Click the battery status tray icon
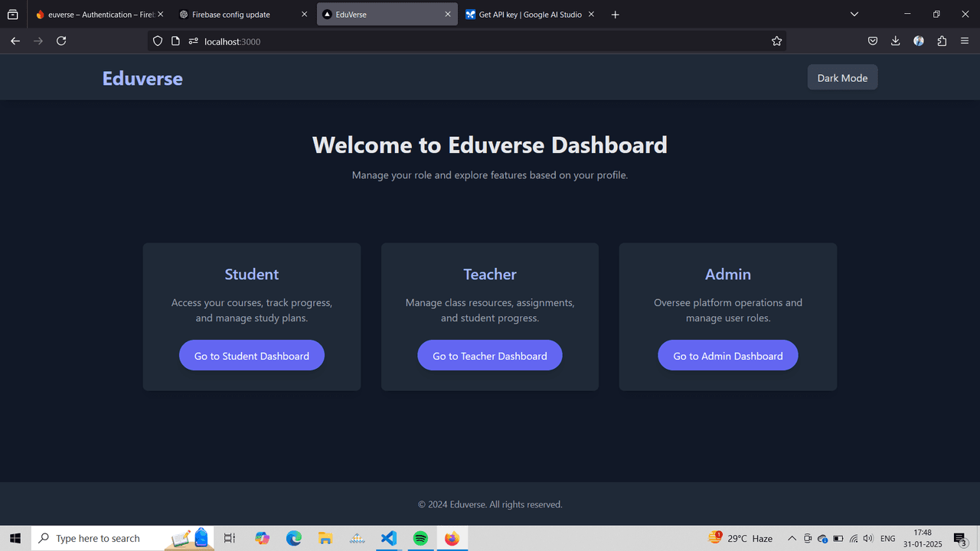 click(838, 539)
